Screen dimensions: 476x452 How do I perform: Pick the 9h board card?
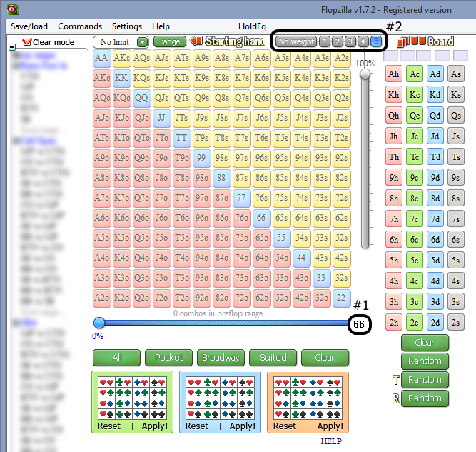pyautogui.click(x=394, y=177)
